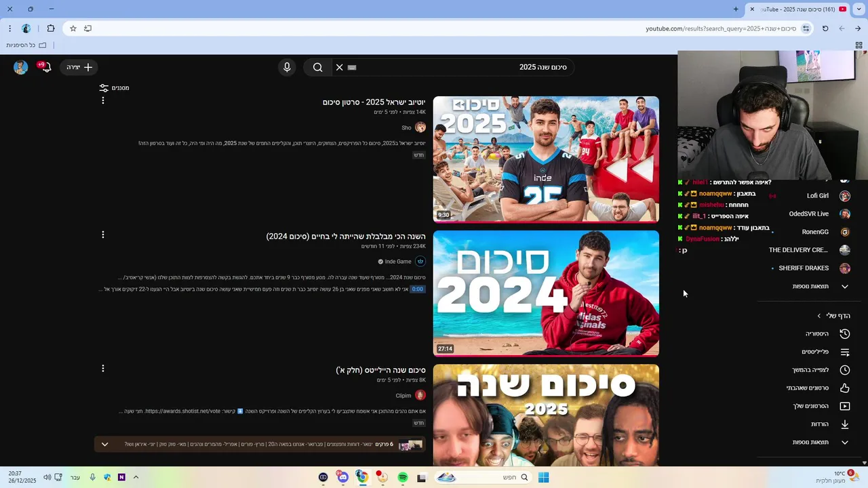Show hidden system tray icons
868x488 pixels.
click(136, 477)
